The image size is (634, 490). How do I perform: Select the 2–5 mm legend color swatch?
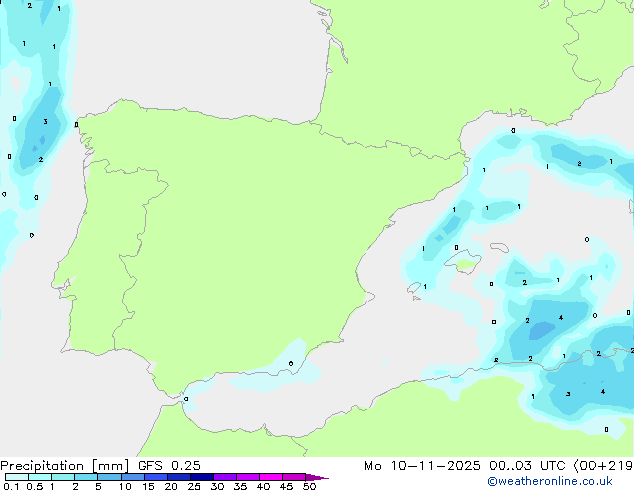(86, 477)
